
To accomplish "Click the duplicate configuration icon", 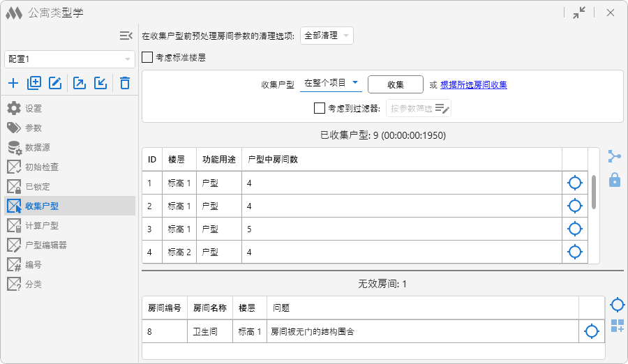I will [x=34, y=84].
